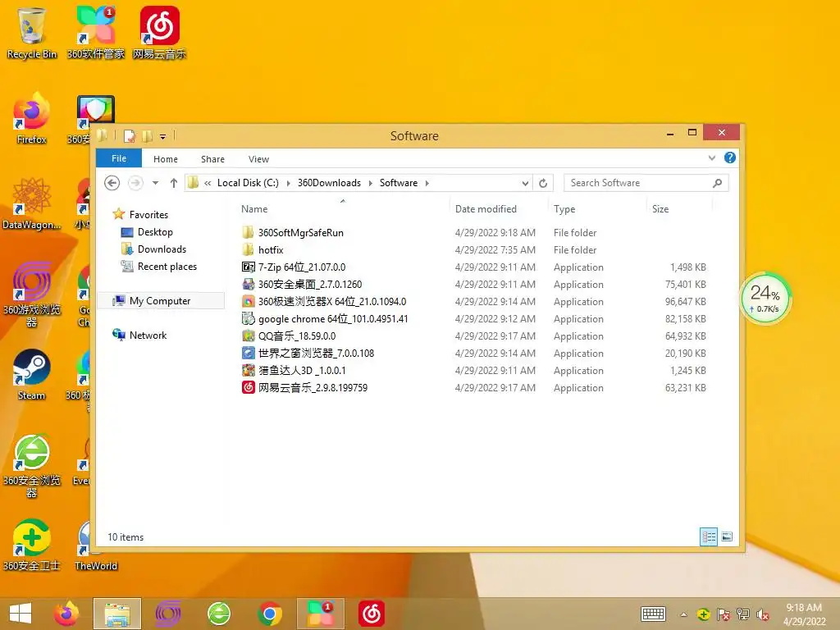Switch to Details view layout
Image resolution: width=840 pixels, height=630 pixels.
click(x=709, y=536)
